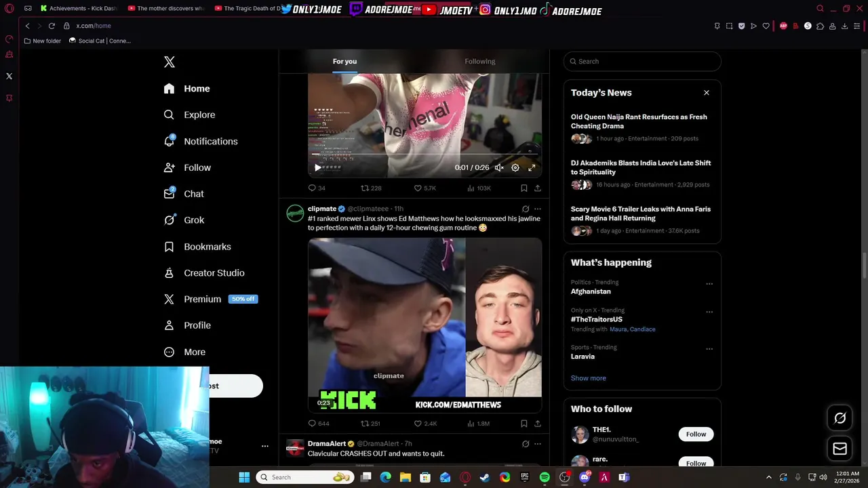Expand the More menu
Screen dimensions: 868x488
[184, 352]
